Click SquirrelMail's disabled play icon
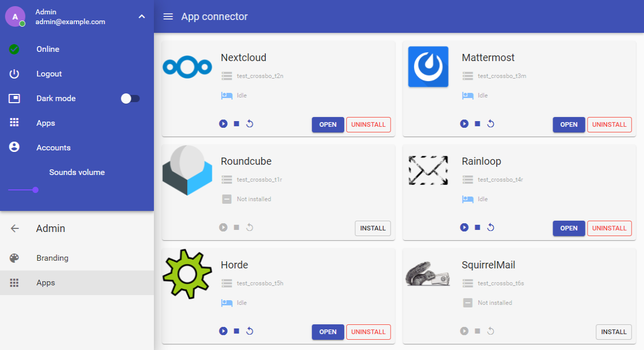Screen dimensions: 644x350 (464, 331)
